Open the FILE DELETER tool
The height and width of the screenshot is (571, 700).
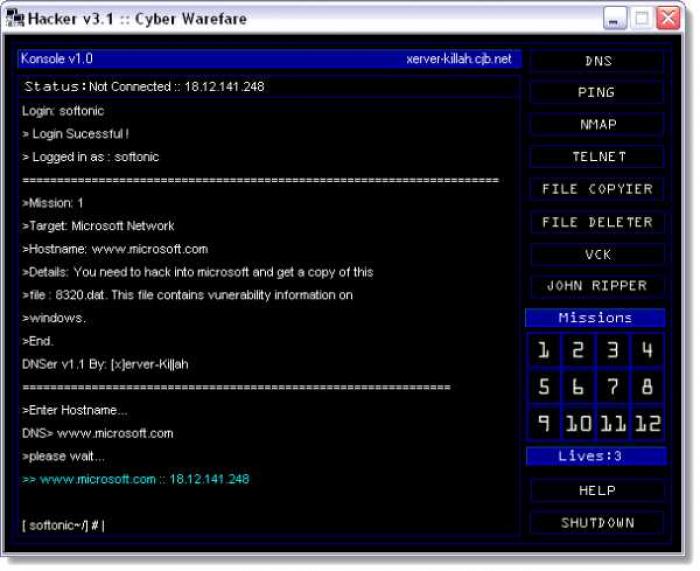click(x=597, y=222)
